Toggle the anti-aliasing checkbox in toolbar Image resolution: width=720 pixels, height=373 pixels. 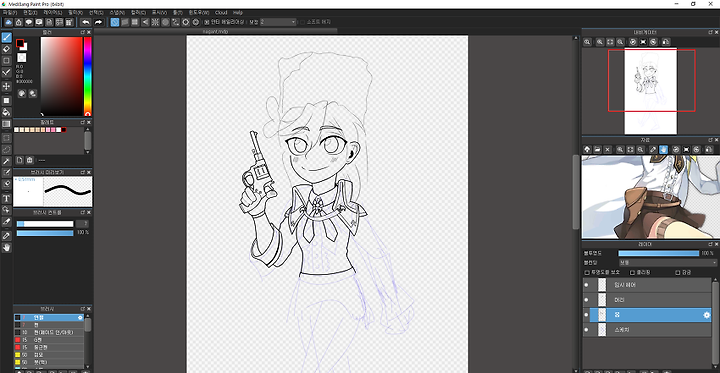coord(207,22)
